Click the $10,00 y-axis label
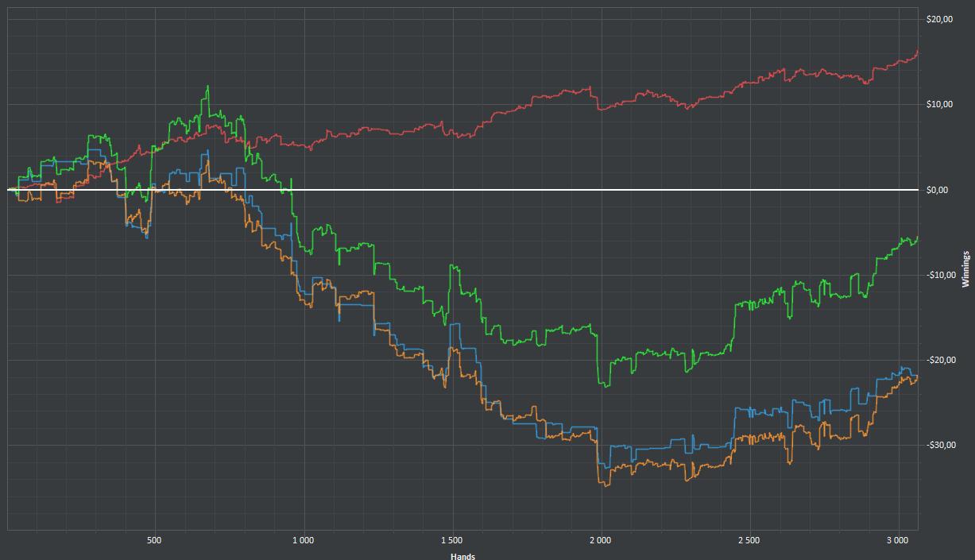Image resolution: width=975 pixels, height=560 pixels. [x=939, y=104]
